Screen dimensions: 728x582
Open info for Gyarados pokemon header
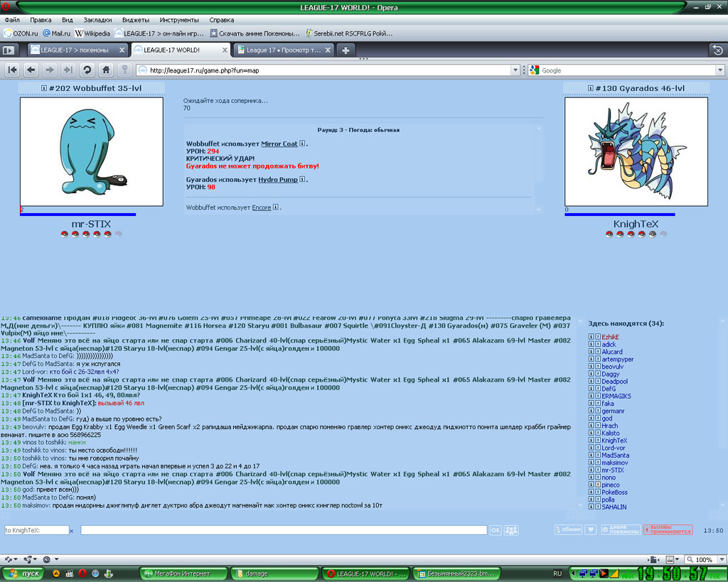[590, 88]
